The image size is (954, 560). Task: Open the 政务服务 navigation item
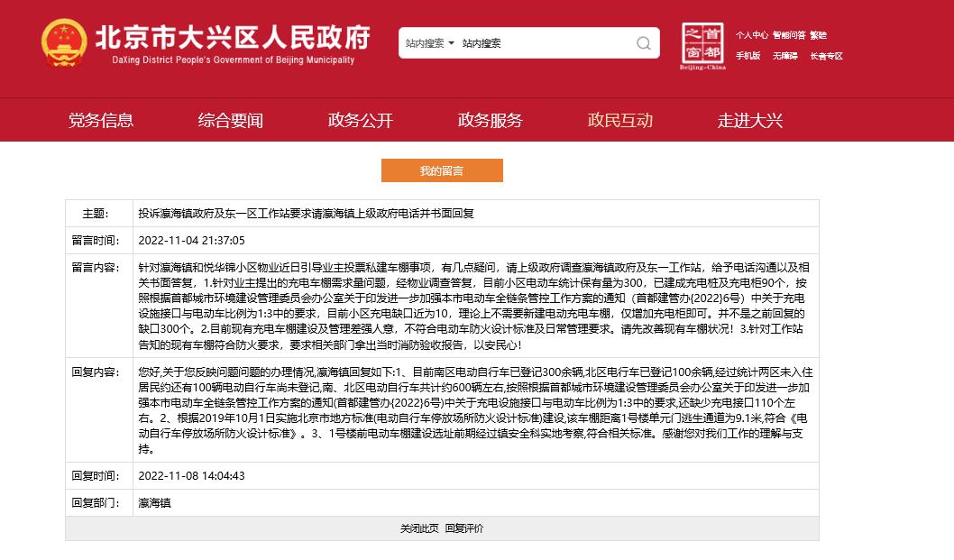pyautogui.click(x=491, y=120)
